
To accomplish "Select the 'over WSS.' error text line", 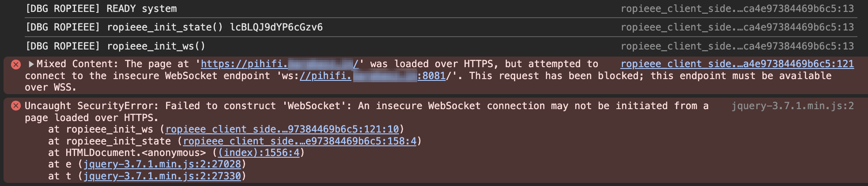I will (51, 88).
